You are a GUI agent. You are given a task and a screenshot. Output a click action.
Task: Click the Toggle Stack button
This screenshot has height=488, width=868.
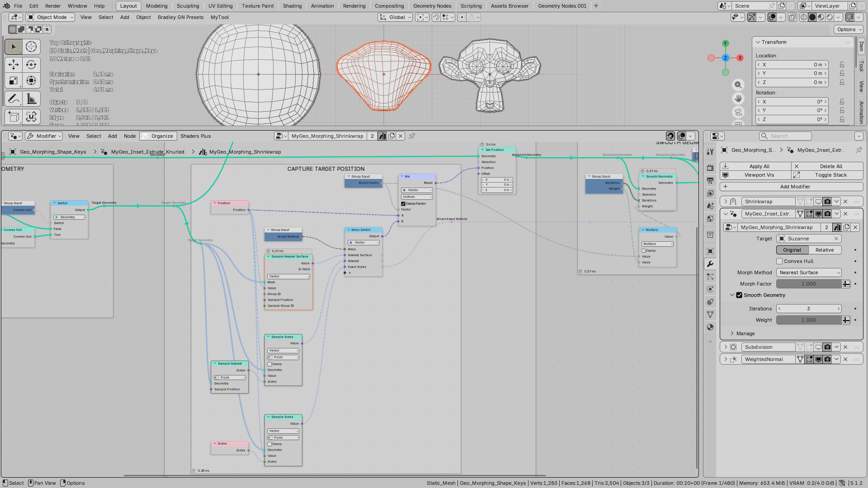(x=827, y=175)
